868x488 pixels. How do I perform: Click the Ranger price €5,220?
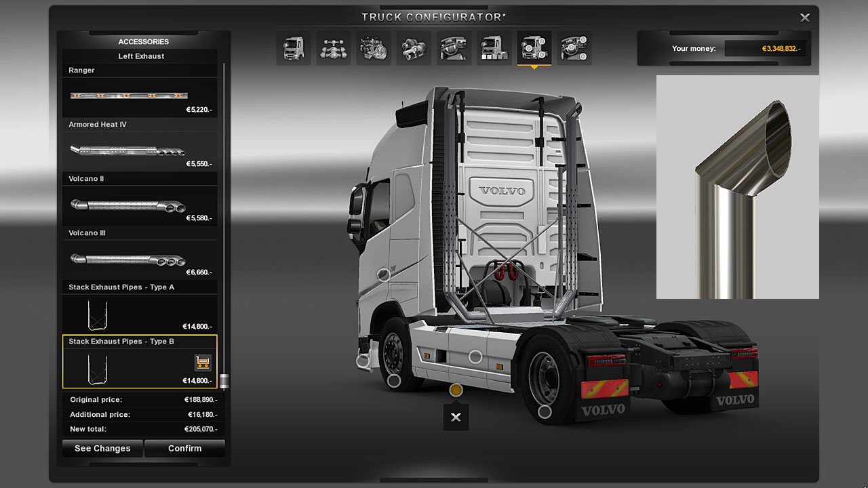(x=199, y=109)
